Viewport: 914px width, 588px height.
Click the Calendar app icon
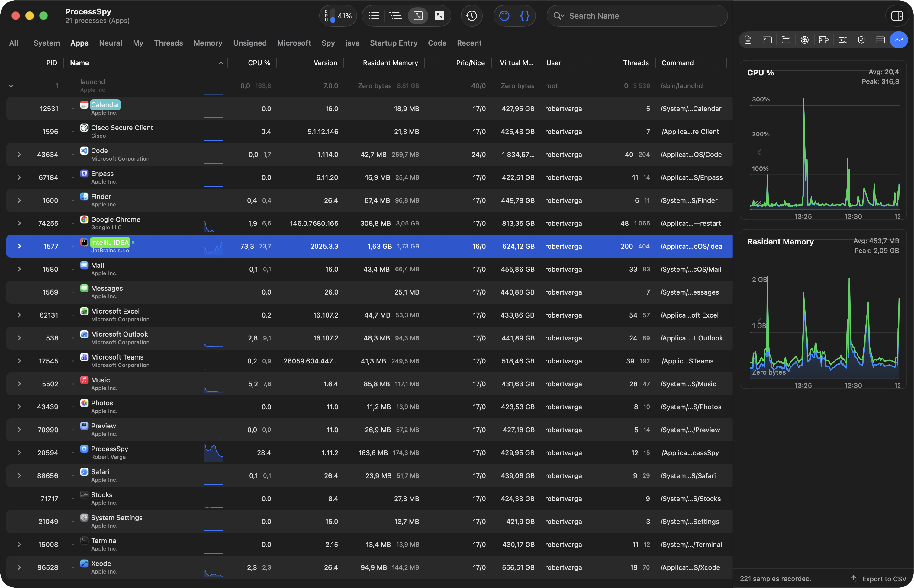[x=84, y=105]
